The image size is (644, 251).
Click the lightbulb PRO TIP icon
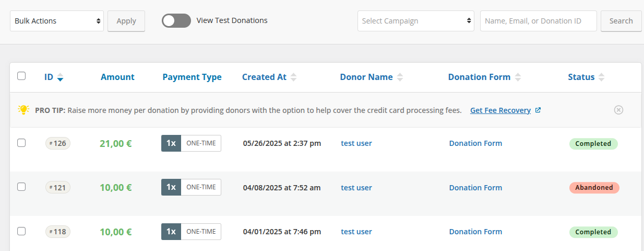pyautogui.click(x=23, y=110)
